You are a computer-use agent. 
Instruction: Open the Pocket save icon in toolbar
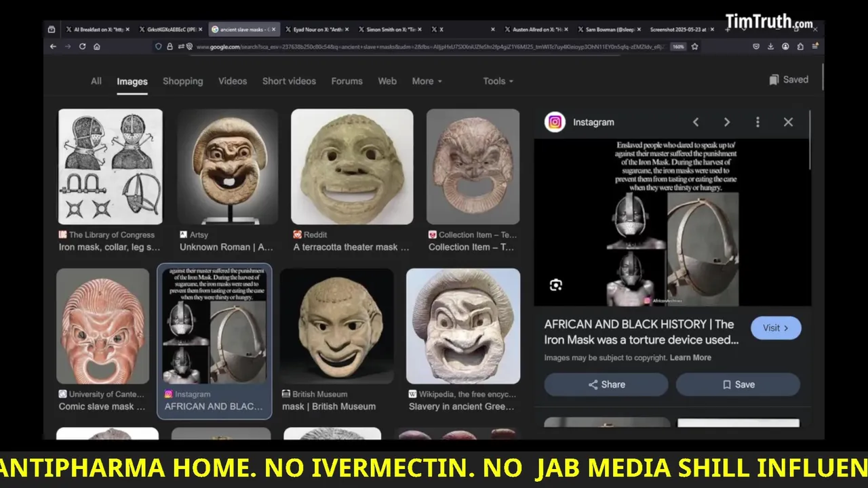pos(756,47)
